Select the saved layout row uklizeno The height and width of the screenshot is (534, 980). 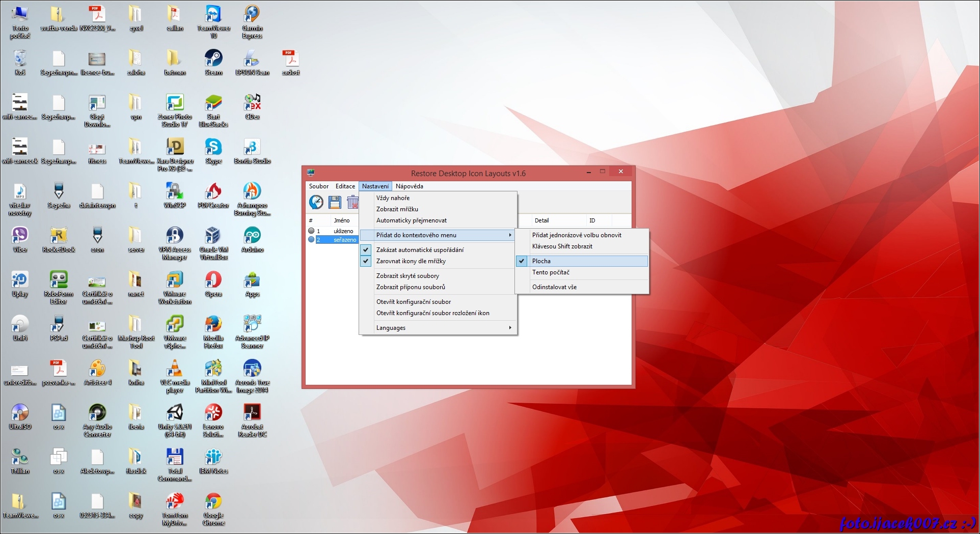343,231
